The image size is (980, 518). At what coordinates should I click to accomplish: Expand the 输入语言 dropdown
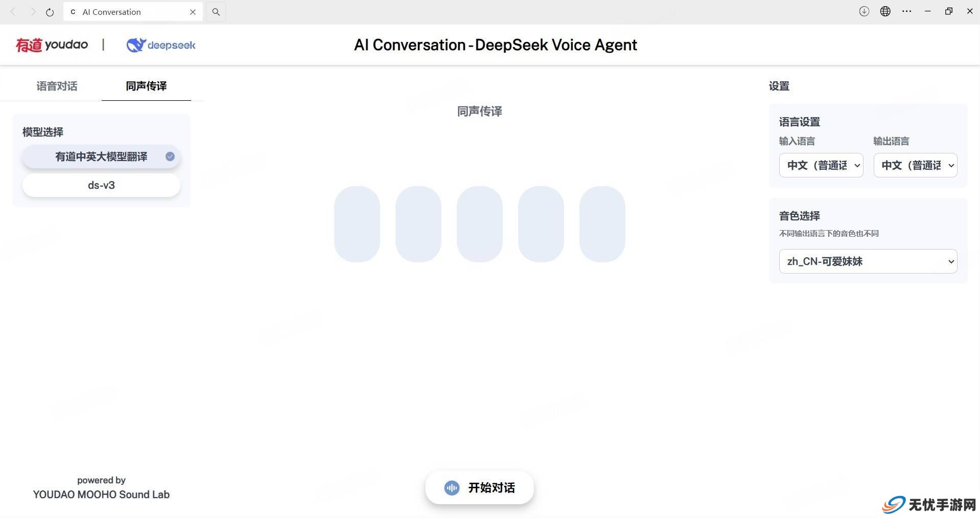click(x=821, y=165)
